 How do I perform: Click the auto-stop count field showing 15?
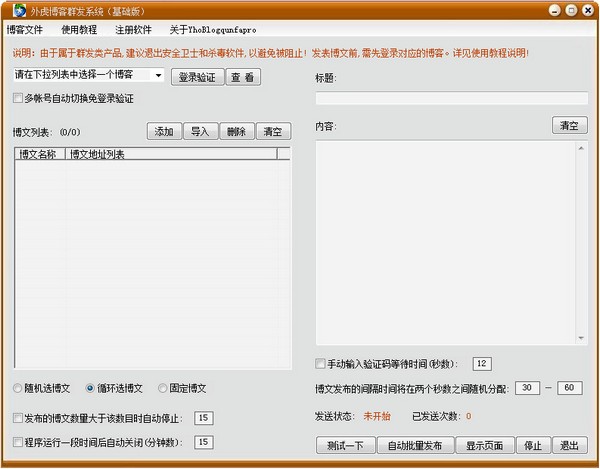pos(204,418)
